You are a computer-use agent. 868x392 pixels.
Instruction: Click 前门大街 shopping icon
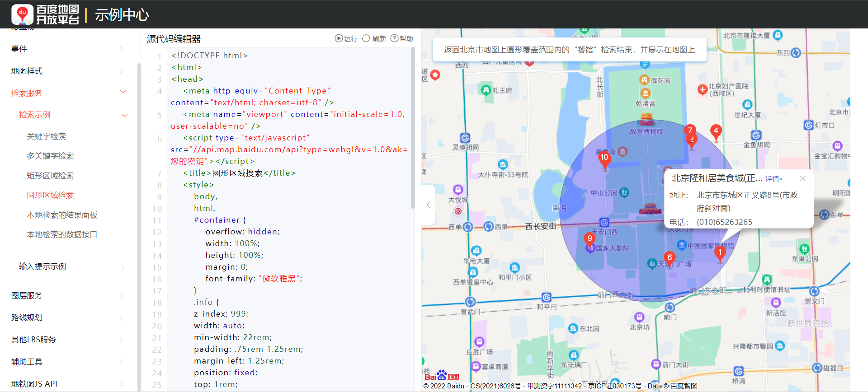(656, 364)
